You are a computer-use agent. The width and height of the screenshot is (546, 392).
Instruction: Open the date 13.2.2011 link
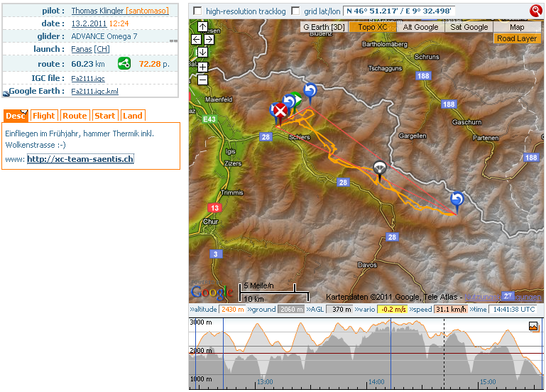pos(89,23)
